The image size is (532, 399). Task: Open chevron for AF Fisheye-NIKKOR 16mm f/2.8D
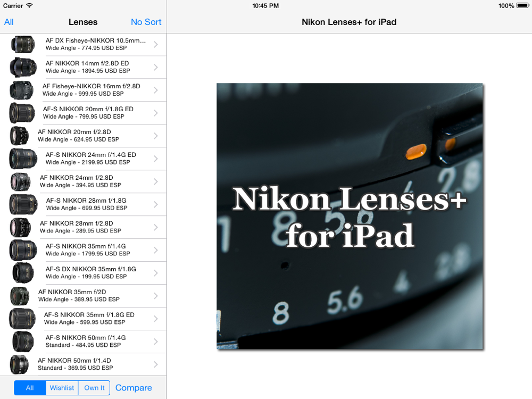point(156,90)
